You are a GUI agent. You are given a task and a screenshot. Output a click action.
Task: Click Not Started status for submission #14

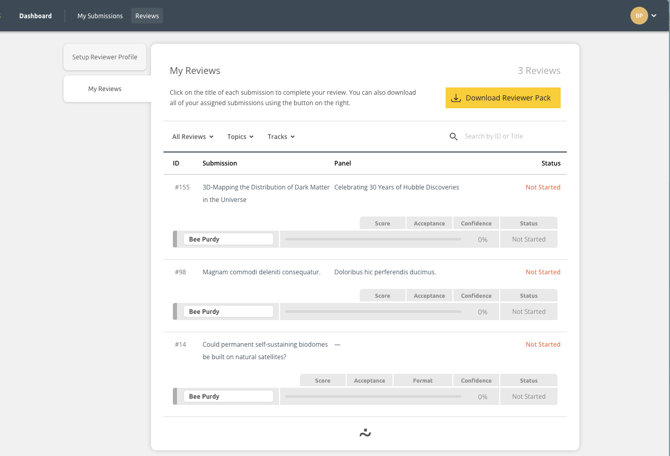click(542, 345)
